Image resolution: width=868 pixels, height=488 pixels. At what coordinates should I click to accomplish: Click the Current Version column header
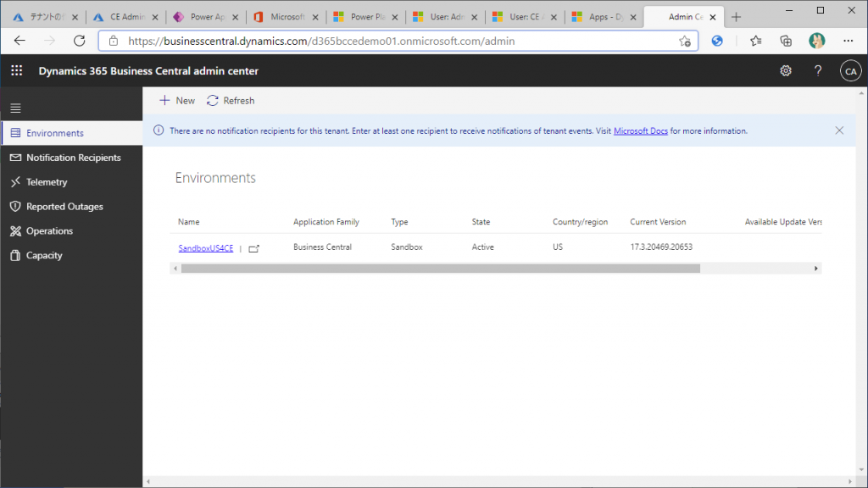[x=658, y=222]
